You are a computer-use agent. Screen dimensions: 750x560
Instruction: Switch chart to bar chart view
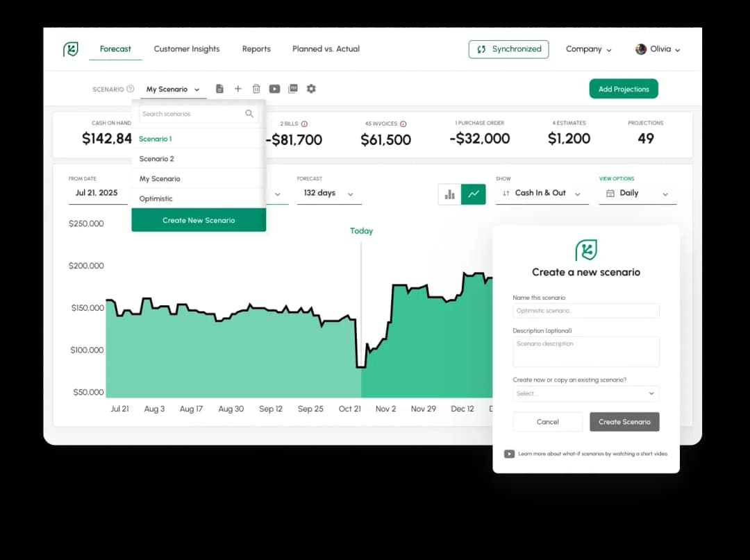(x=449, y=194)
